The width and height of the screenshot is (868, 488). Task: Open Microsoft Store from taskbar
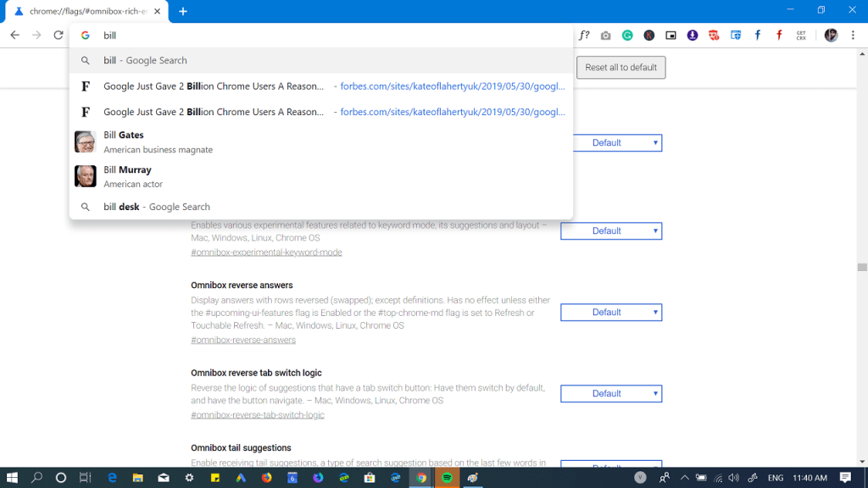click(x=370, y=478)
